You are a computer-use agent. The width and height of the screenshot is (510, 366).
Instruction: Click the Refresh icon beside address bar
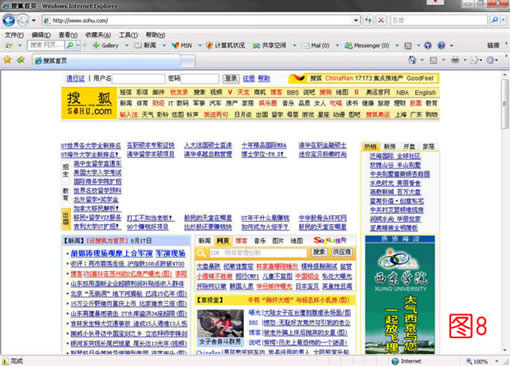click(x=368, y=20)
